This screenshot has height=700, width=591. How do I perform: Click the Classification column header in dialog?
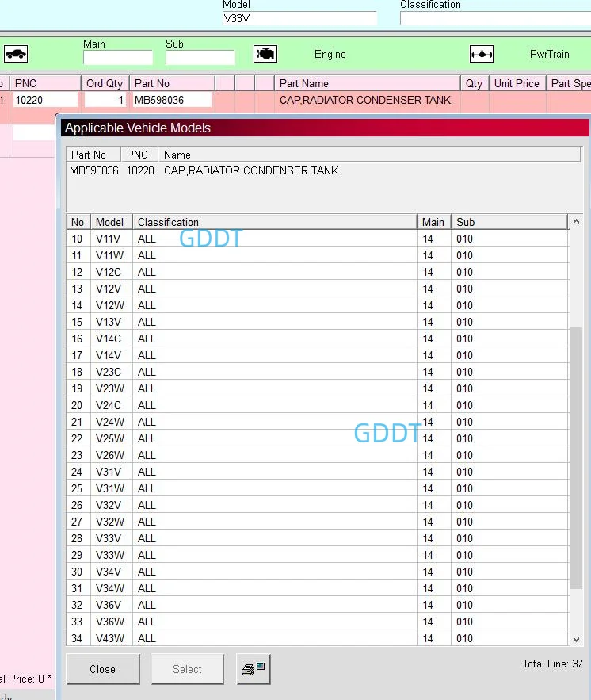coord(274,222)
